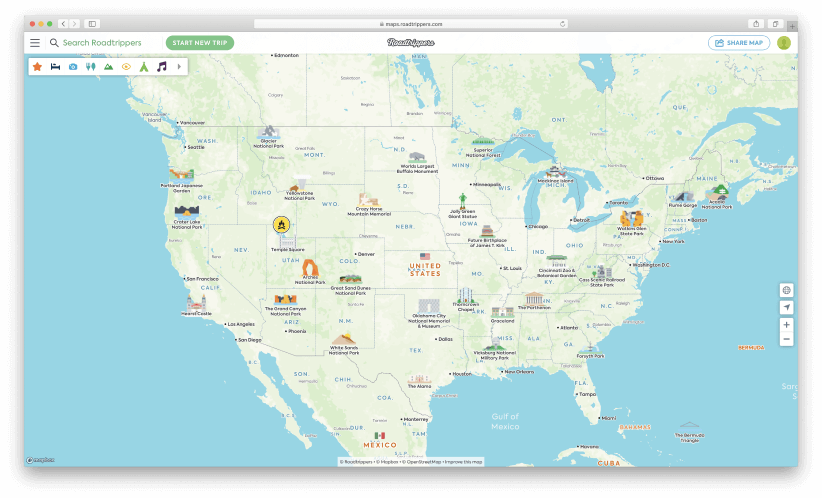This screenshot has width=822, height=498.
Task: Expand more categories with the arrow
Action: 179,67
